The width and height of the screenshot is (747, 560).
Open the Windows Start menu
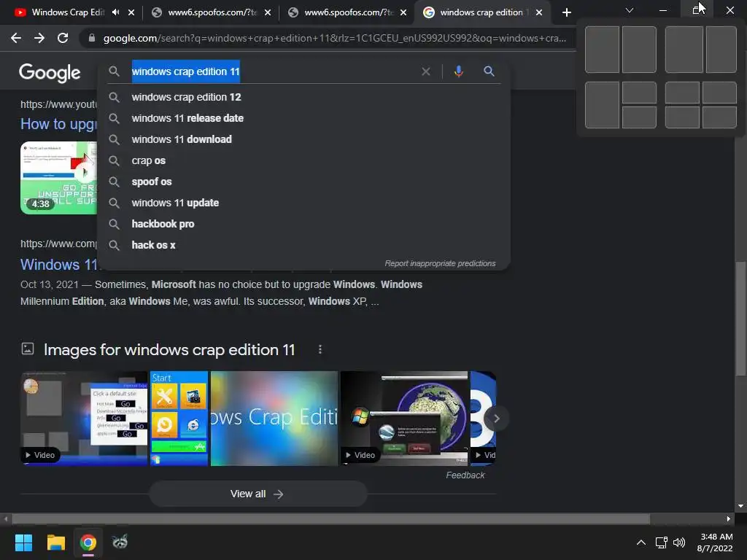pos(23,542)
